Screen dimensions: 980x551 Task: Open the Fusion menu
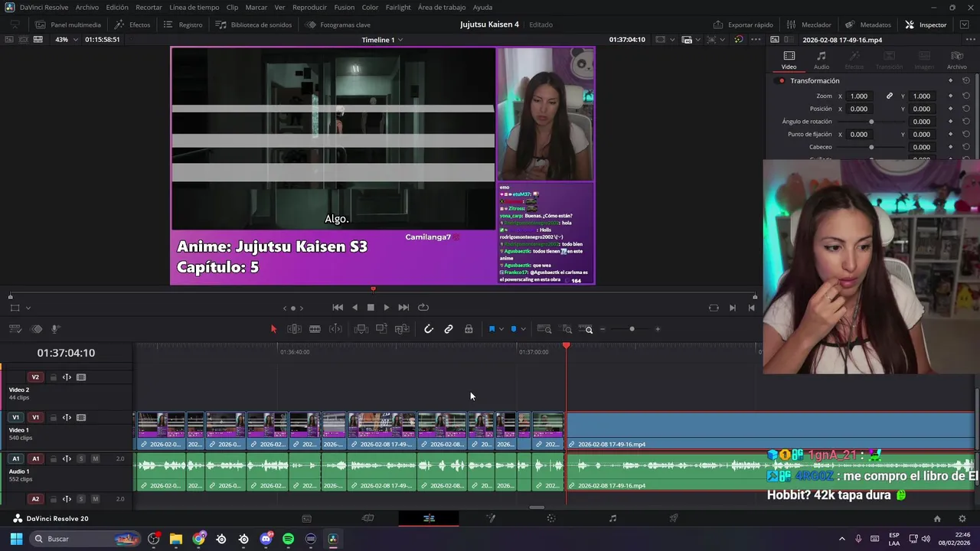[x=345, y=7]
